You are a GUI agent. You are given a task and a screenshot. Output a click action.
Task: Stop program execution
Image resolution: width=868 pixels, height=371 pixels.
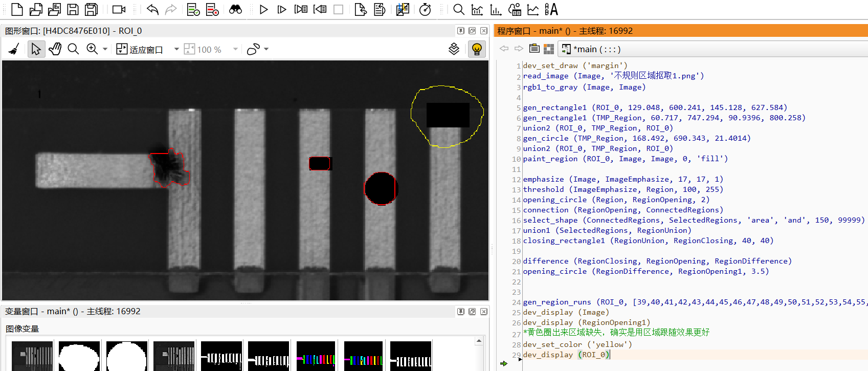[x=338, y=9]
